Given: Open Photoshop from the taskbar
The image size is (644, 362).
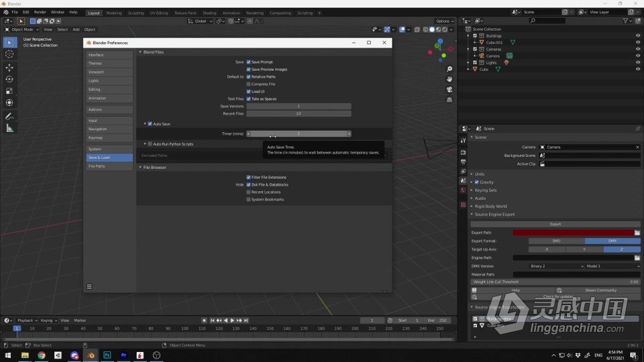Looking at the screenshot, I should pos(107,355).
